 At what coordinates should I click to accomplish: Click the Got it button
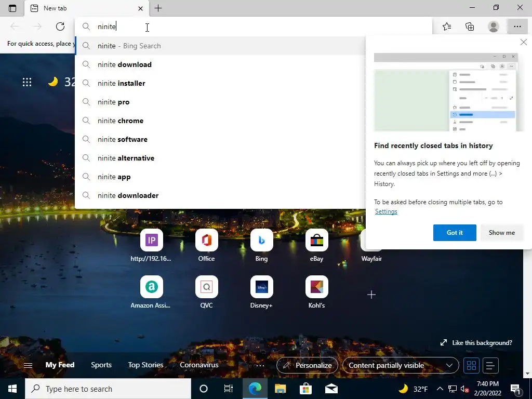pos(455,233)
